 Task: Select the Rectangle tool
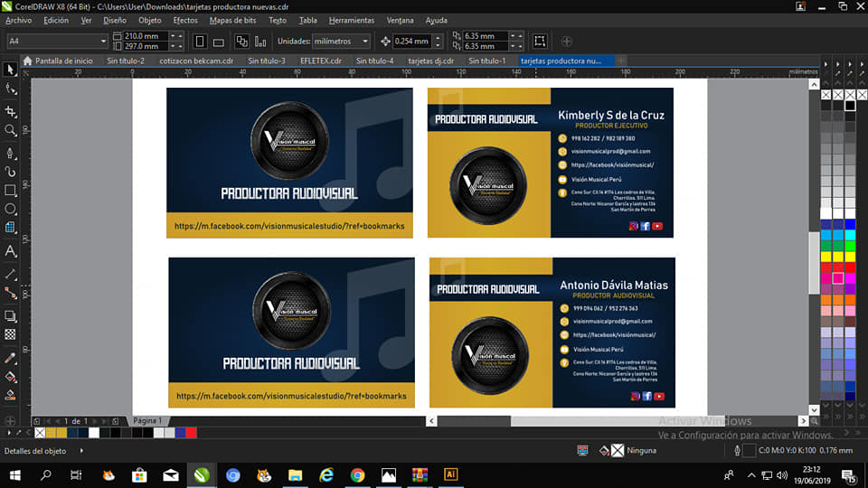[10, 191]
